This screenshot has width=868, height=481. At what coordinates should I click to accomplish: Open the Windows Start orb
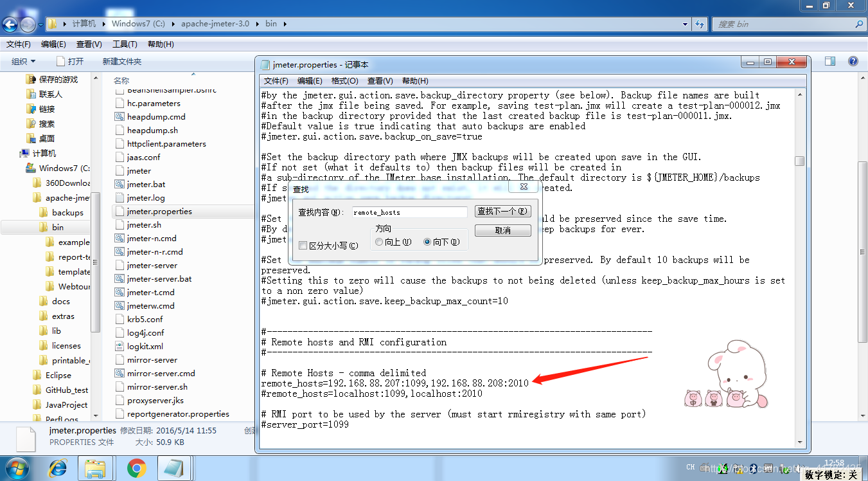[x=17, y=467]
